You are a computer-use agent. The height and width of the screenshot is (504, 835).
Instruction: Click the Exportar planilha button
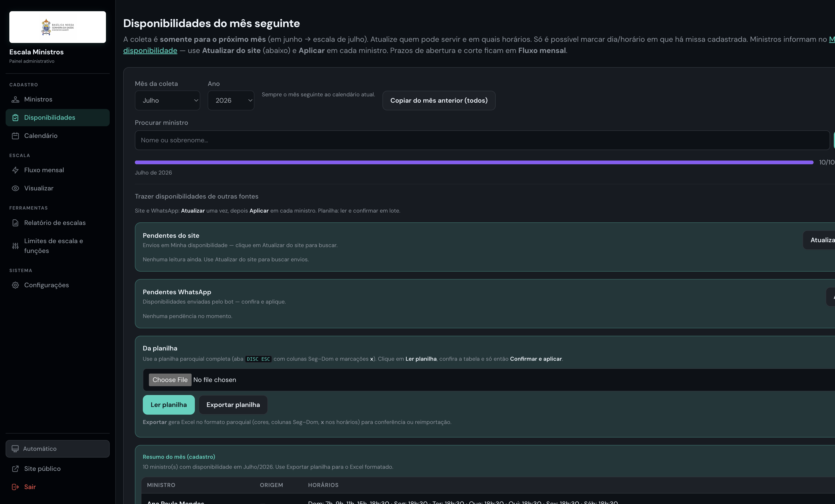pos(233,405)
